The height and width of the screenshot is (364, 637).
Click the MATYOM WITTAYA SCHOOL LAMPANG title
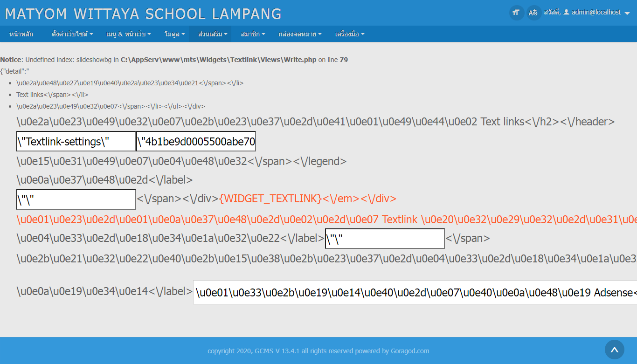coord(143,14)
